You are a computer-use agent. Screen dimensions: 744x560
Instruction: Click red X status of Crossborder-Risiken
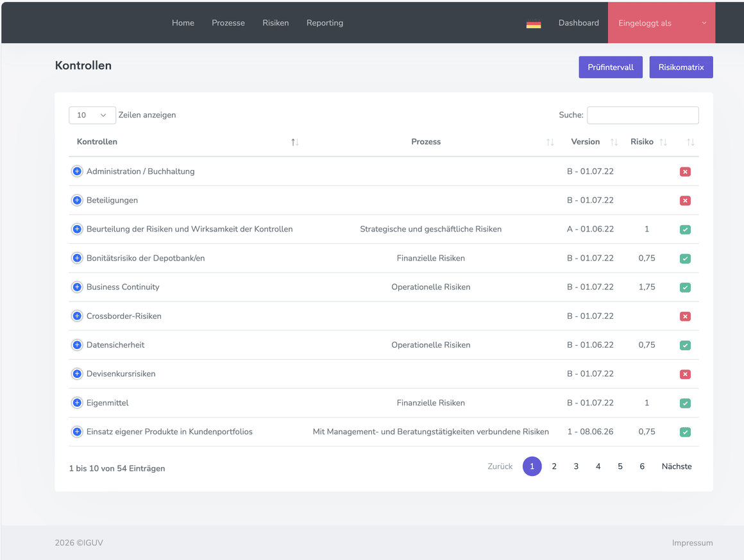click(x=685, y=316)
